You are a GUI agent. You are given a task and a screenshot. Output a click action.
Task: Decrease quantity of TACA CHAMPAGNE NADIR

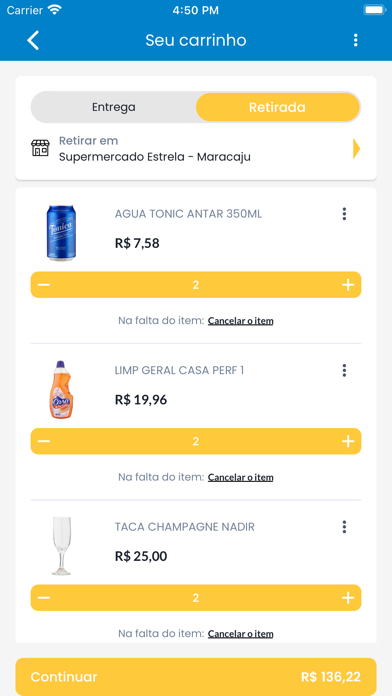tap(44, 598)
